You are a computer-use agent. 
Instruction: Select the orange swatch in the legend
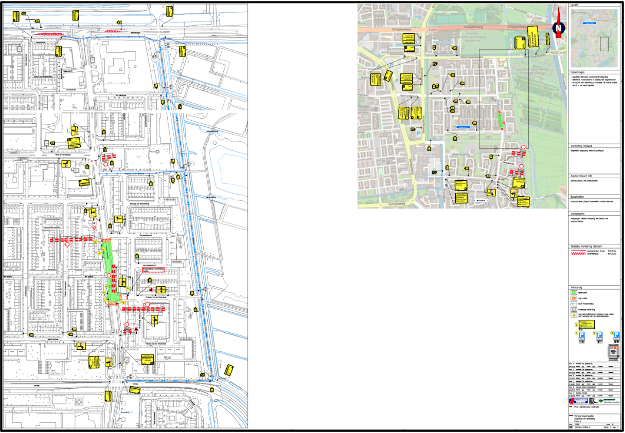pos(574,298)
